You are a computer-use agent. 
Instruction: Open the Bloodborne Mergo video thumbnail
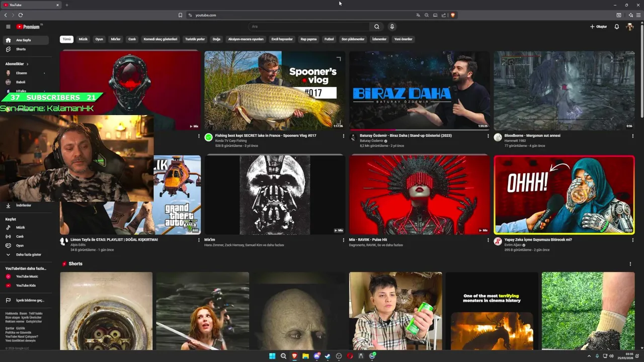pyautogui.click(x=564, y=90)
